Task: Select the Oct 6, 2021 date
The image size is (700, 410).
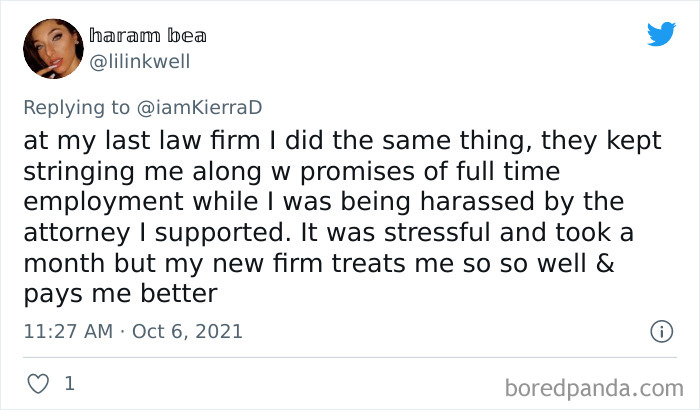Action: point(188,331)
